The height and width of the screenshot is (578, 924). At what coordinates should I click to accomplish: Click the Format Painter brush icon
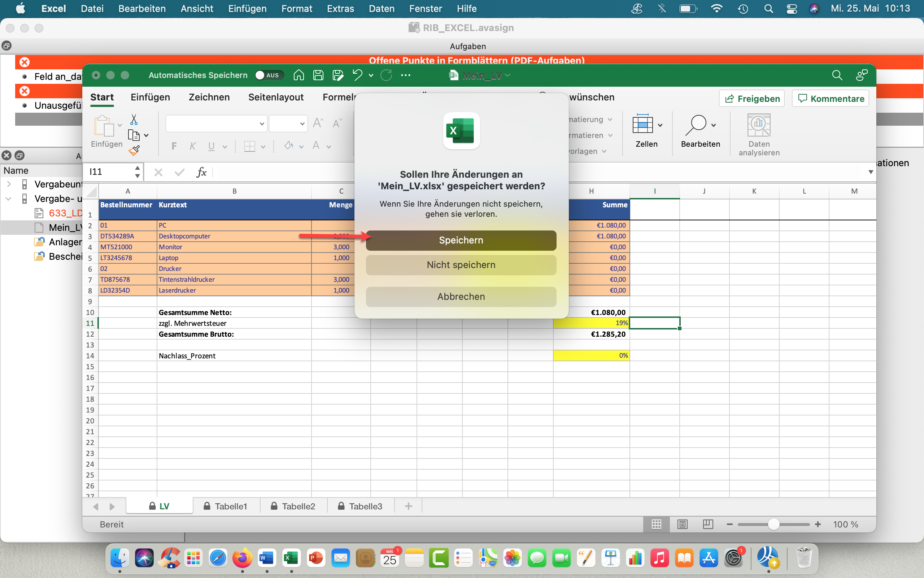[x=134, y=151]
